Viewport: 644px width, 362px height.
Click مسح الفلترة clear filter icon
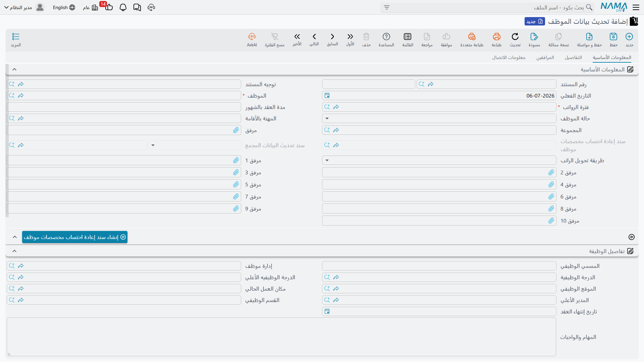pyautogui.click(x=275, y=37)
